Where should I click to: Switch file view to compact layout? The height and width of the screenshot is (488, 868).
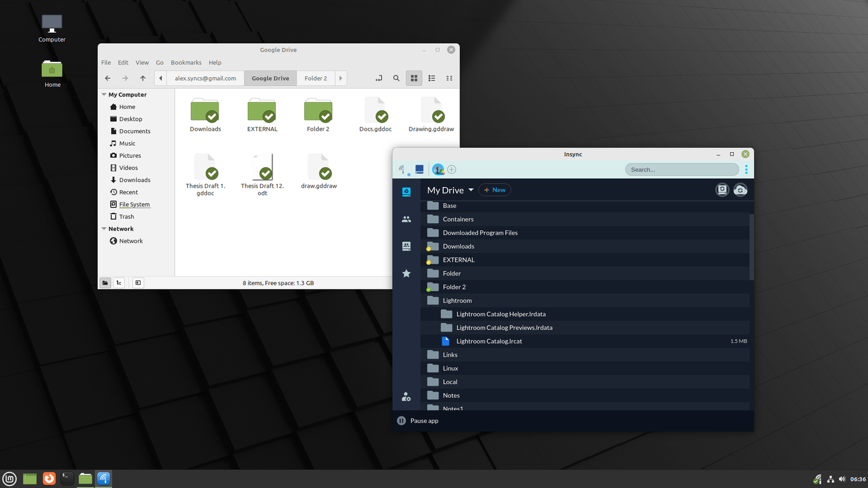click(449, 78)
